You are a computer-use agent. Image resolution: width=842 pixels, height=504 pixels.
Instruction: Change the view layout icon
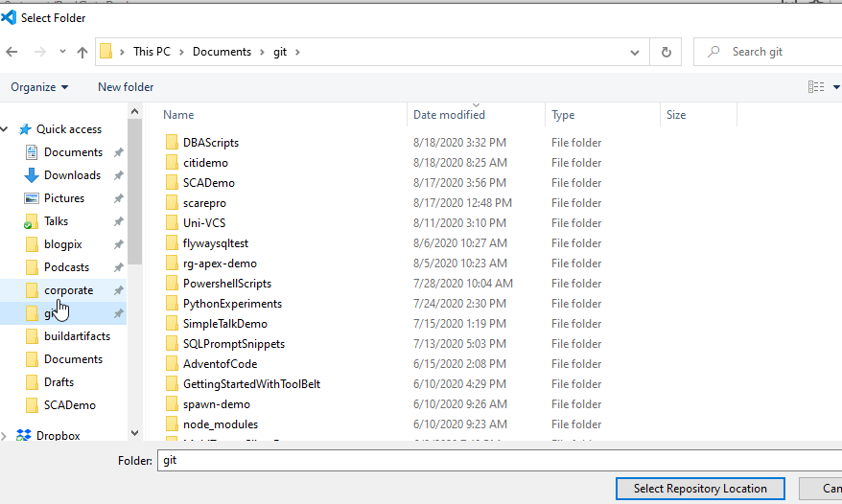coord(816,87)
